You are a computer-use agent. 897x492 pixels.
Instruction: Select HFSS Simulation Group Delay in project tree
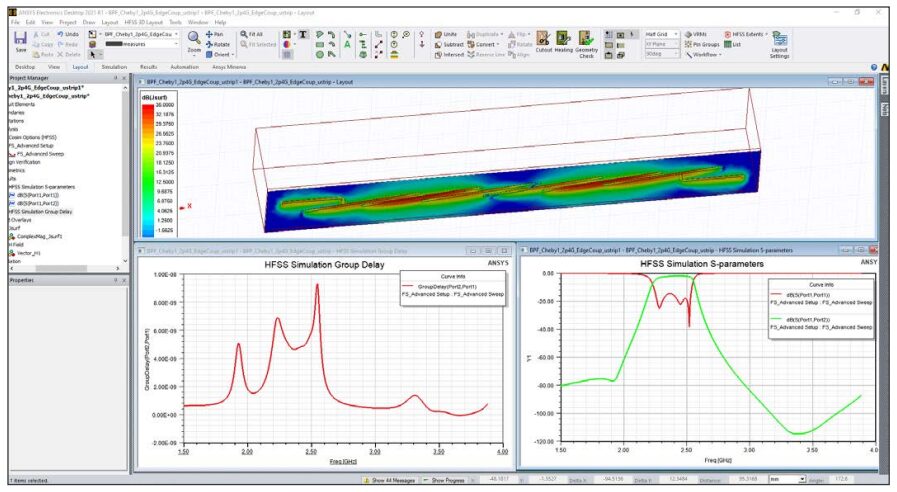(x=39, y=212)
